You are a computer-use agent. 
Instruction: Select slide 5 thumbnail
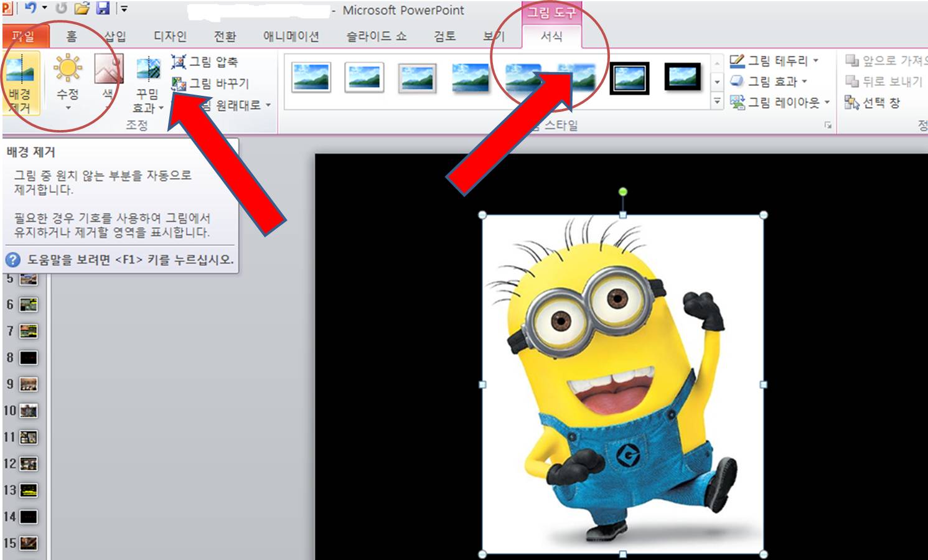click(x=29, y=279)
